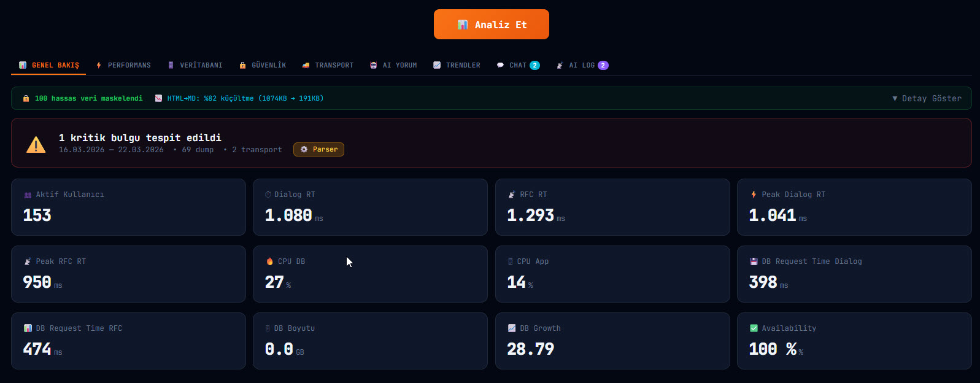980x383 pixels.
Task: Click the yellow Parser badge
Action: 318,149
